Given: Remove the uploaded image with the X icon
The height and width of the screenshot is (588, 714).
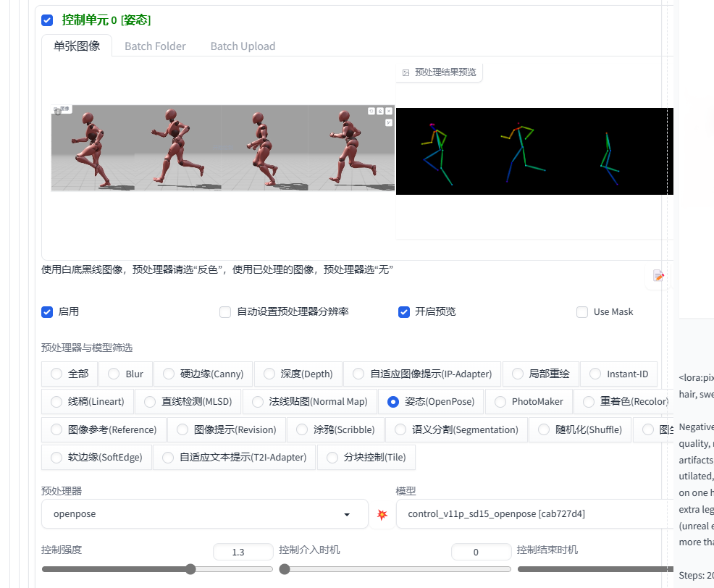Looking at the screenshot, I should click(x=389, y=111).
